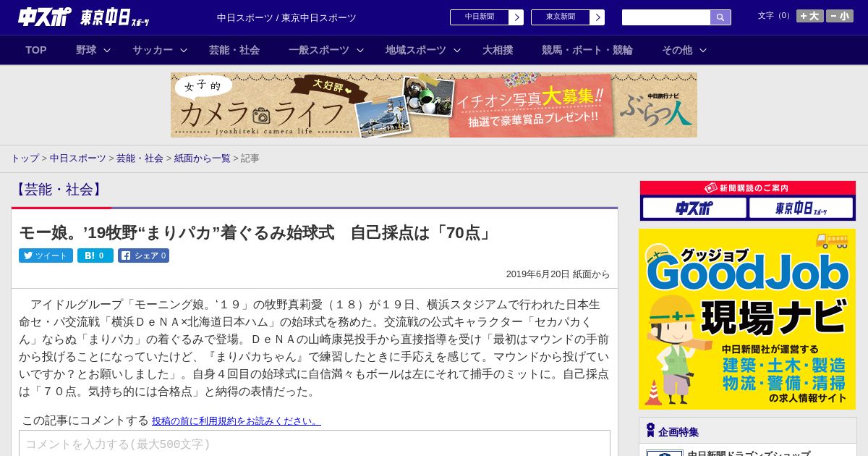Focus the header search input field
This screenshot has height=456, width=868.
click(666, 17)
